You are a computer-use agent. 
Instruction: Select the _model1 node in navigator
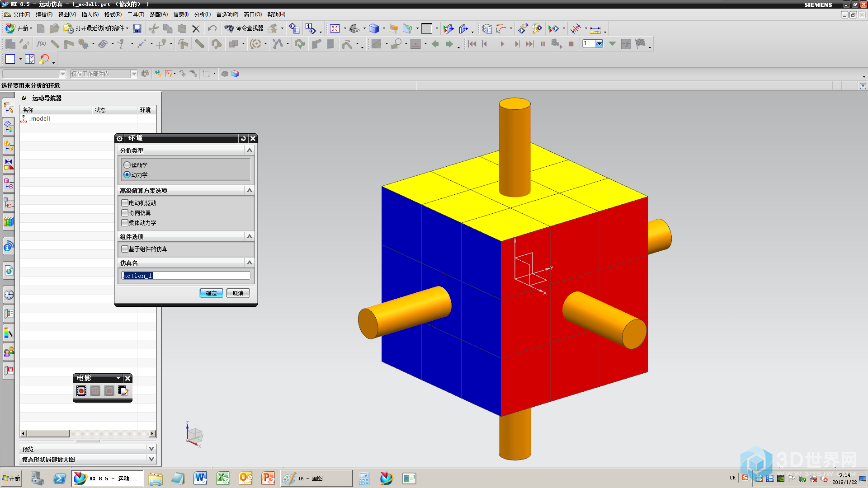[x=40, y=119]
